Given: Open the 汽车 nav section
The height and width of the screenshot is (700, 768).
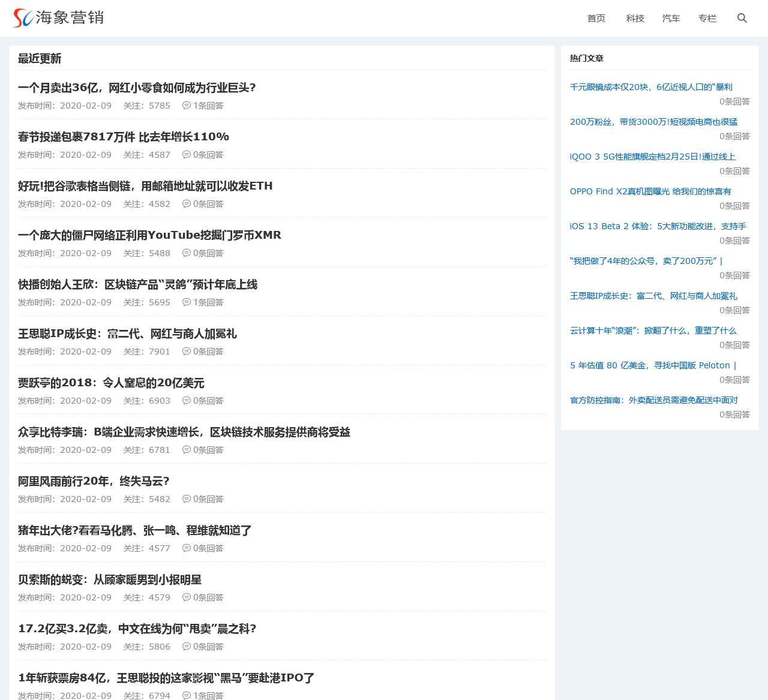Looking at the screenshot, I should pos(671,19).
